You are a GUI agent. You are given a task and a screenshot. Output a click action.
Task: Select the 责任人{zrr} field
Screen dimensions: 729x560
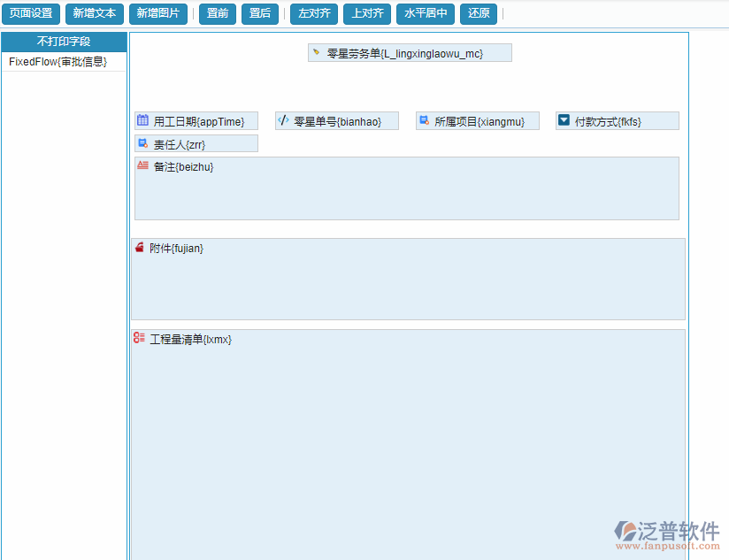[196, 143]
